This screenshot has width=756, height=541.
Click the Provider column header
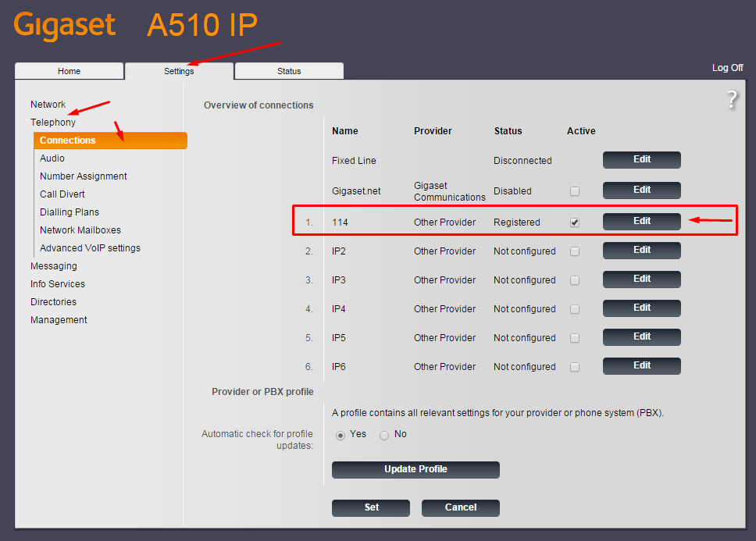(x=433, y=131)
